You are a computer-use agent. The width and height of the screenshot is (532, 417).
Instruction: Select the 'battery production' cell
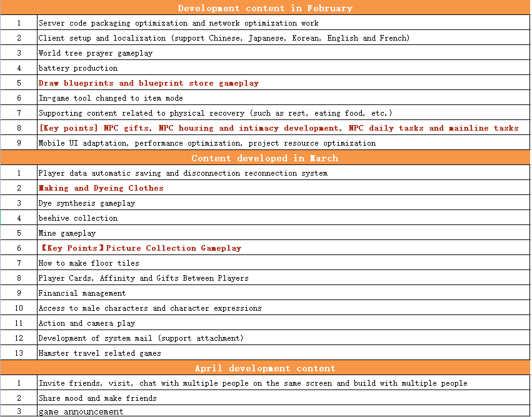[78, 68]
